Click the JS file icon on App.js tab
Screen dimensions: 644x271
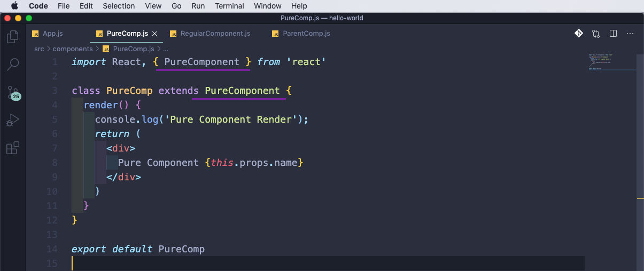tap(36, 34)
